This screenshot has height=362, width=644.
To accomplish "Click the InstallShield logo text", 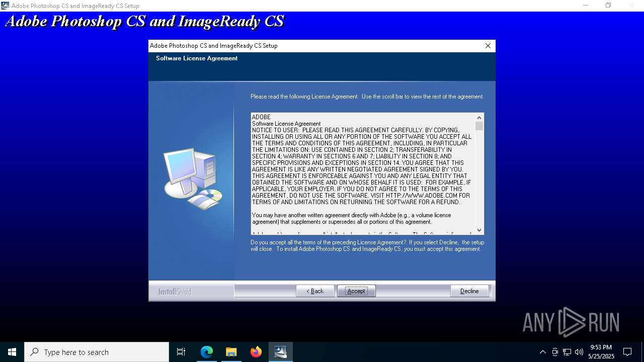I will 175,292.
